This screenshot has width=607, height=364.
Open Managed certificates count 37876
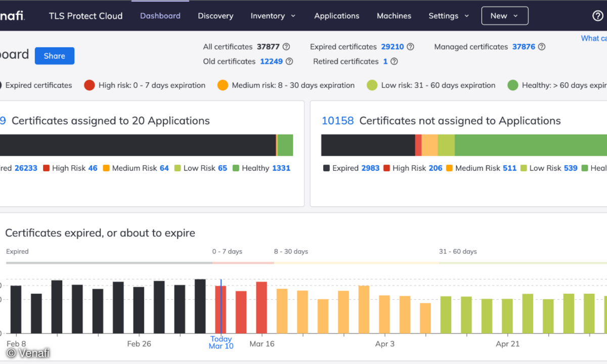(x=524, y=47)
